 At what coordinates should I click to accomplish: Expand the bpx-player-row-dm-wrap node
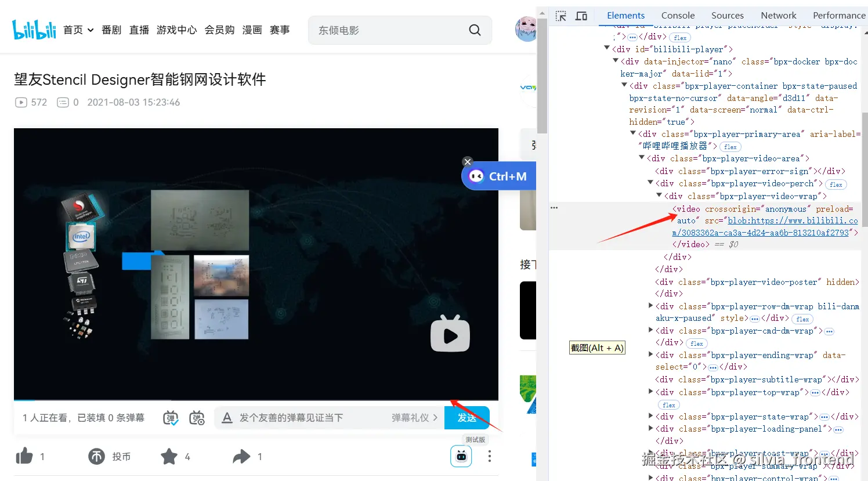coord(650,306)
